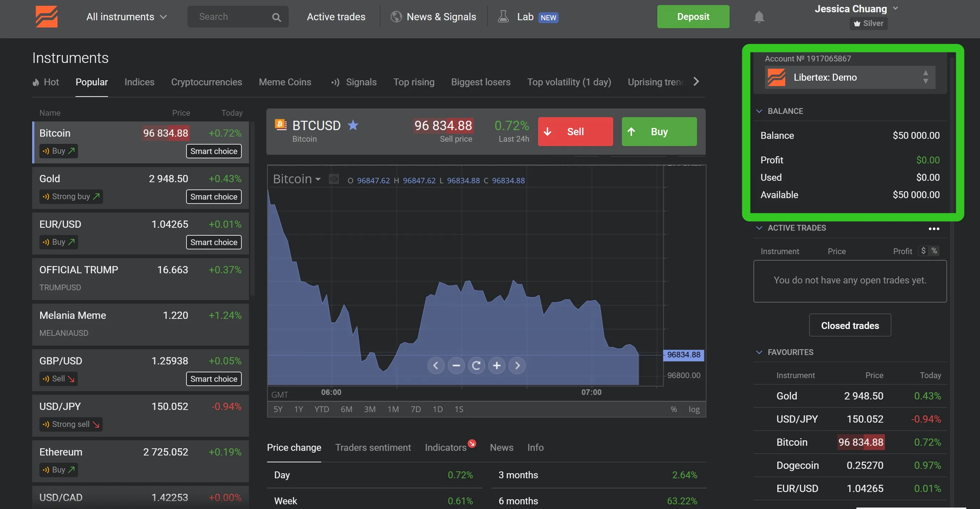Select Dogecoin in Favourites list

point(850,465)
